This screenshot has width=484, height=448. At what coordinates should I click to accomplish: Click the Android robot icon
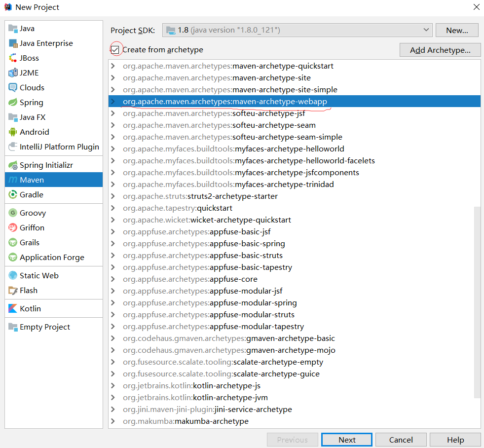13,132
